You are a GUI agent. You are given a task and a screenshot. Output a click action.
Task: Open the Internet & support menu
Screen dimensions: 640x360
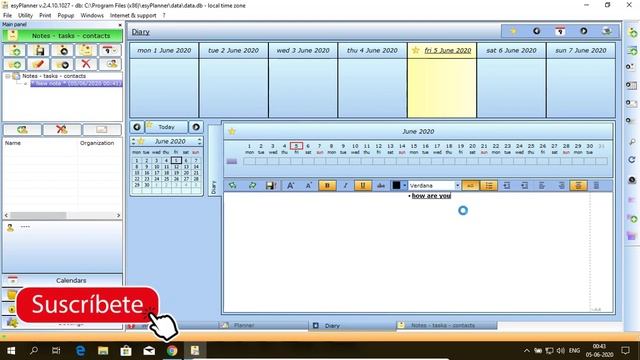coord(133,16)
